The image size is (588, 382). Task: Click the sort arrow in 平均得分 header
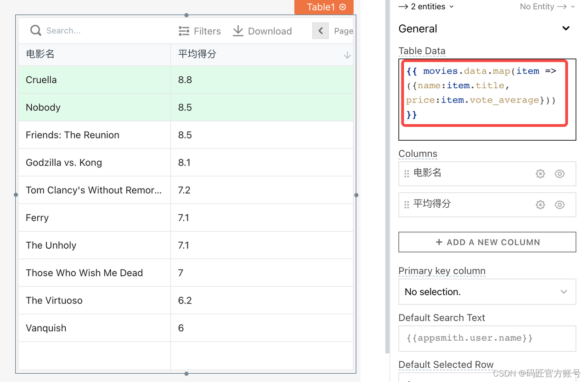347,55
